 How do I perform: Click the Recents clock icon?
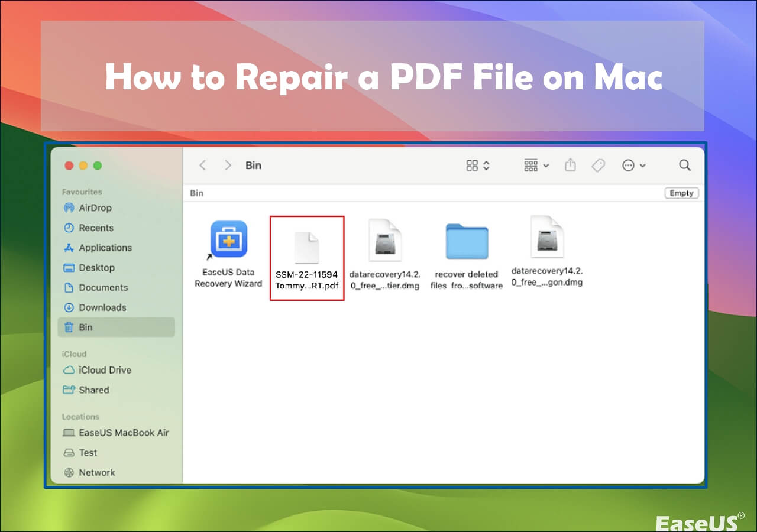[69, 228]
